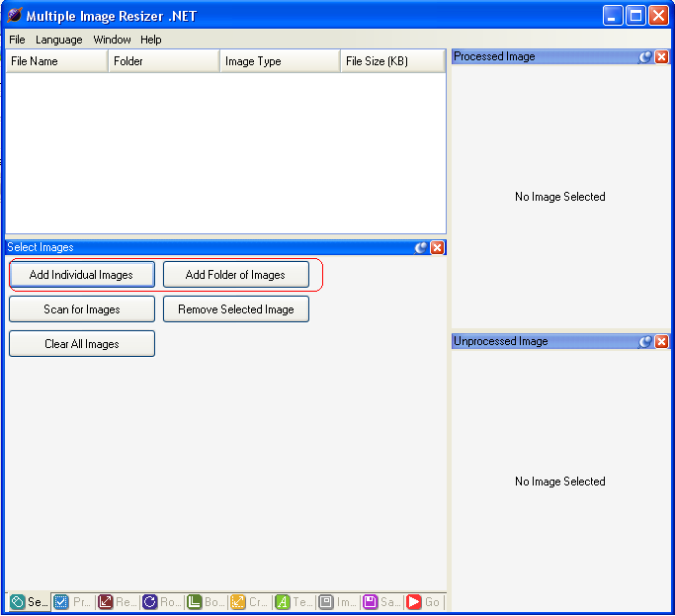Click the pin icon on Select Images panel
Viewport: 675px width, 616px height.
pyautogui.click(x=421, y=248)
